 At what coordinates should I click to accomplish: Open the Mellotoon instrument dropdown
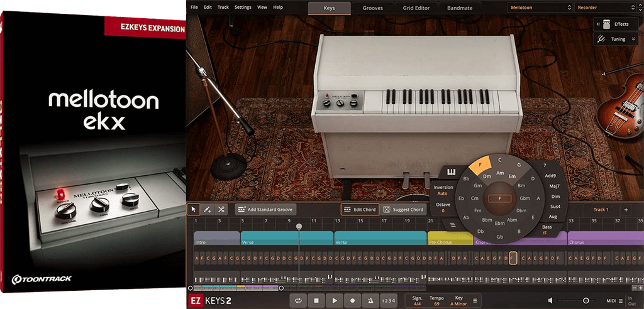tap(540, 8)
